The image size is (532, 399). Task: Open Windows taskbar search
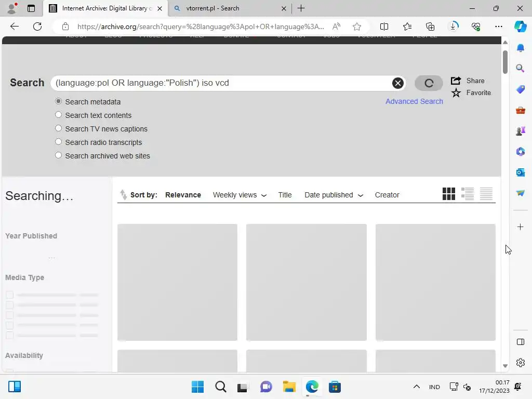[x=220, y=387]
